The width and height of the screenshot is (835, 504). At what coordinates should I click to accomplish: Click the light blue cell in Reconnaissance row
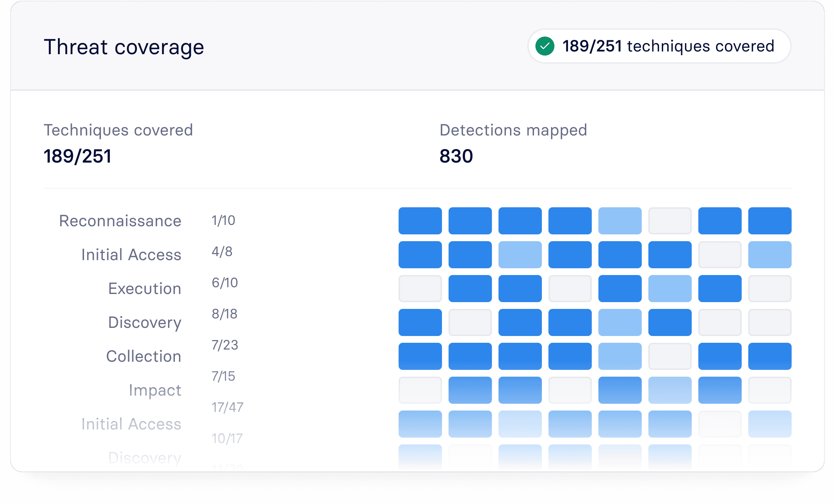[x=620, y=221]
